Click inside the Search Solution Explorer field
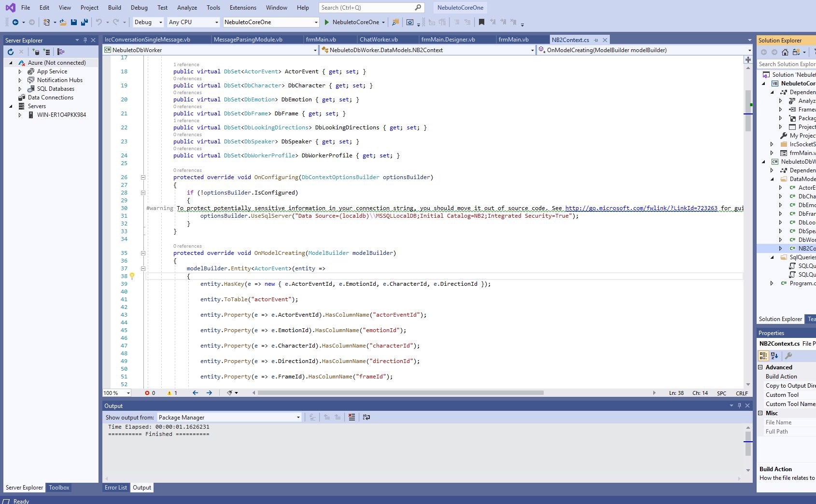The image size is (816, 504). [x=787, y=64]
